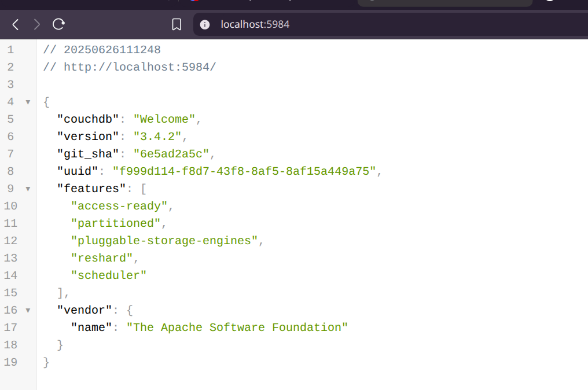588x390 pixels.
Task: Click the "version" key
Action: pos(88,136)
